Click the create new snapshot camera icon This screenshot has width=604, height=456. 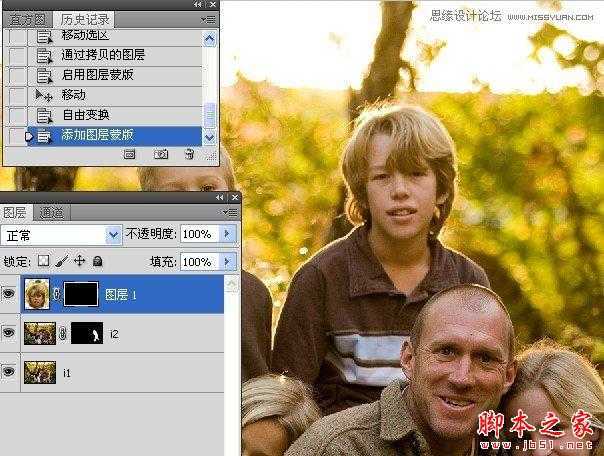tap(161, 154)
